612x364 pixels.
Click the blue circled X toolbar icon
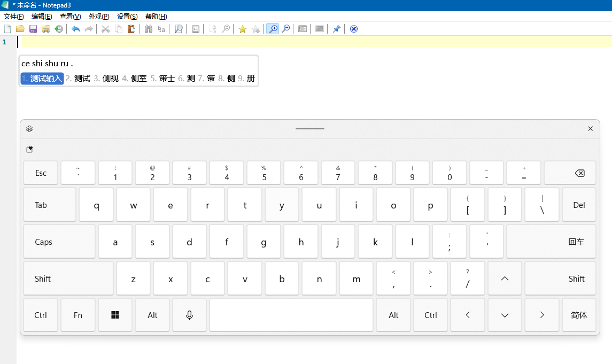(x=354, y=29)
